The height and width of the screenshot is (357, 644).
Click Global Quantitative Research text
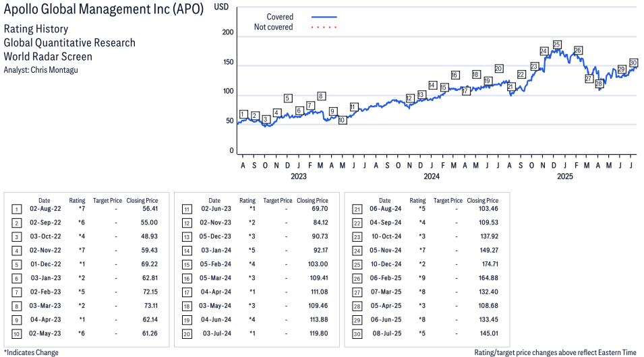69,42
